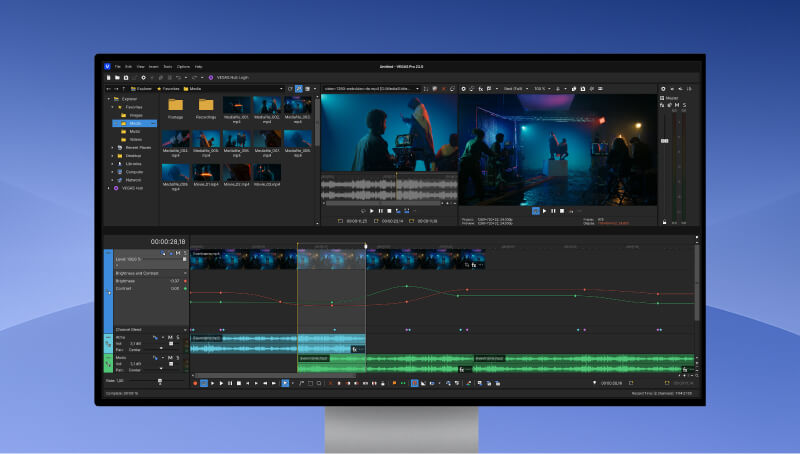Open project properties gear in main toolbar
Image resolution: width=800 pixels, height=454 pixels.
pos(143,78)
